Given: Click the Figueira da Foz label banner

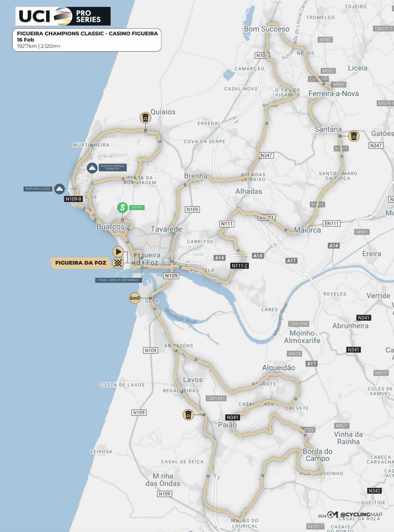Looking at the screenshot, I should (x=80, y=263).
